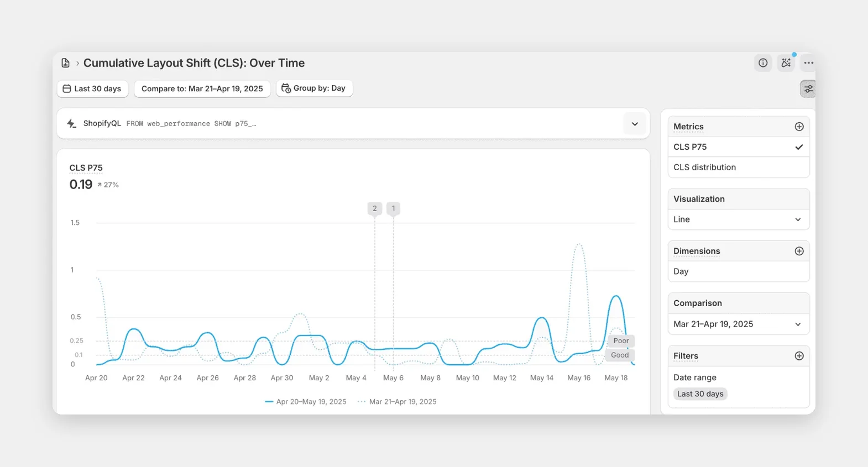Viewport: 868px width, 467px height.
Task: Click the 0.19 metric value
Action: click(x=81, y=185)
